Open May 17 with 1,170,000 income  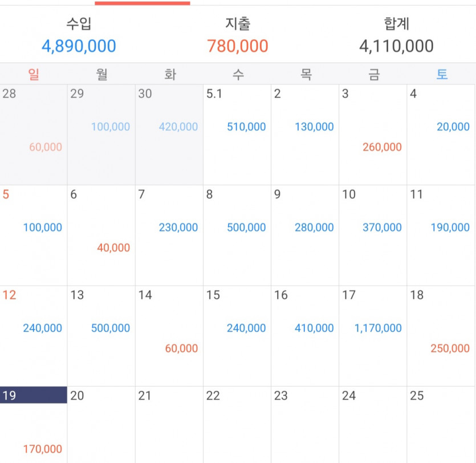point(373,336)
